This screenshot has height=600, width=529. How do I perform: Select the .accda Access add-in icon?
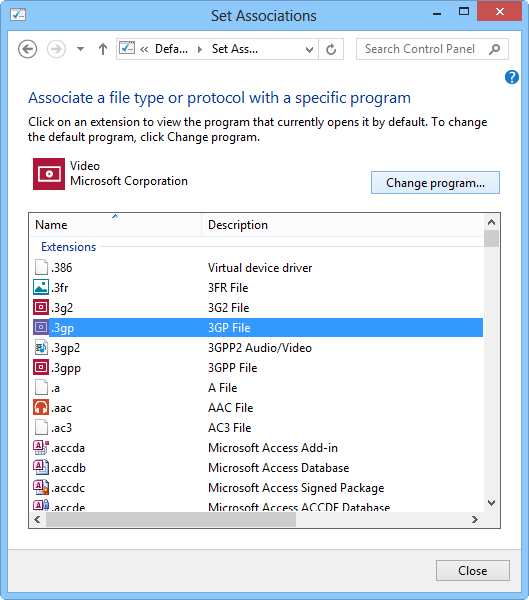[41, 447]
